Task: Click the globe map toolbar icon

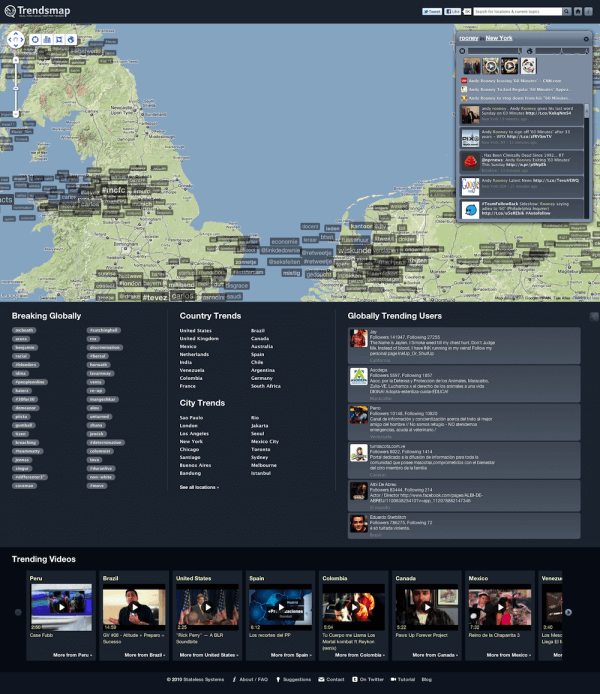Action: (x=71, y=39)
